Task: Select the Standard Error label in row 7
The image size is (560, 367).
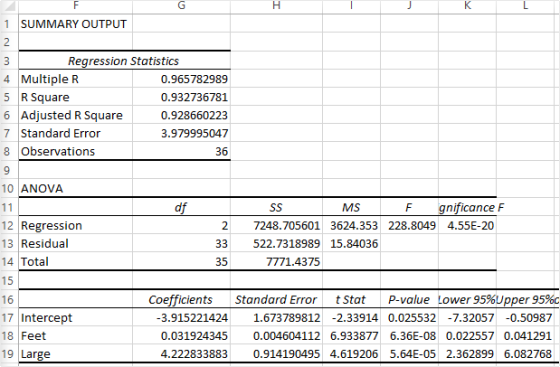Action: click(x=75, y=134)
